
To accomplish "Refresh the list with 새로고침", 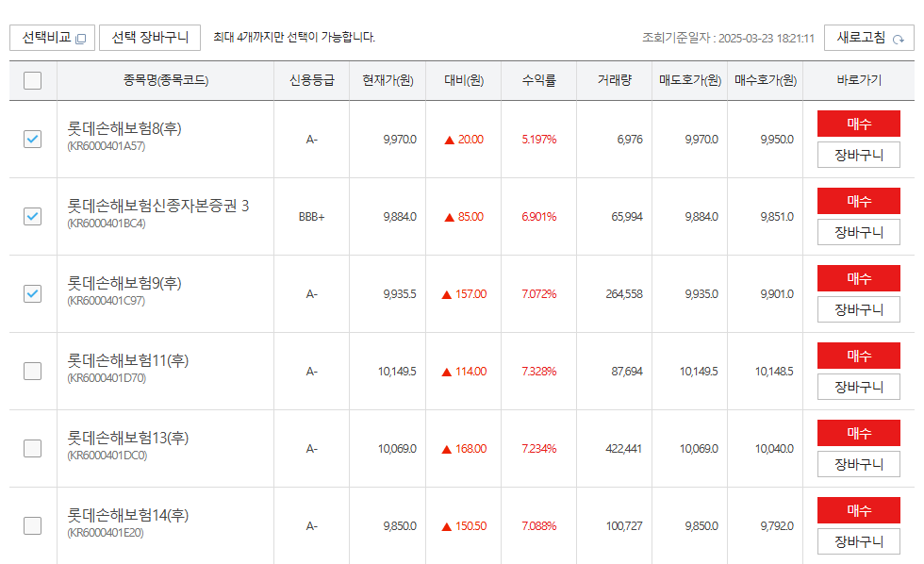I will coord(869,38).
